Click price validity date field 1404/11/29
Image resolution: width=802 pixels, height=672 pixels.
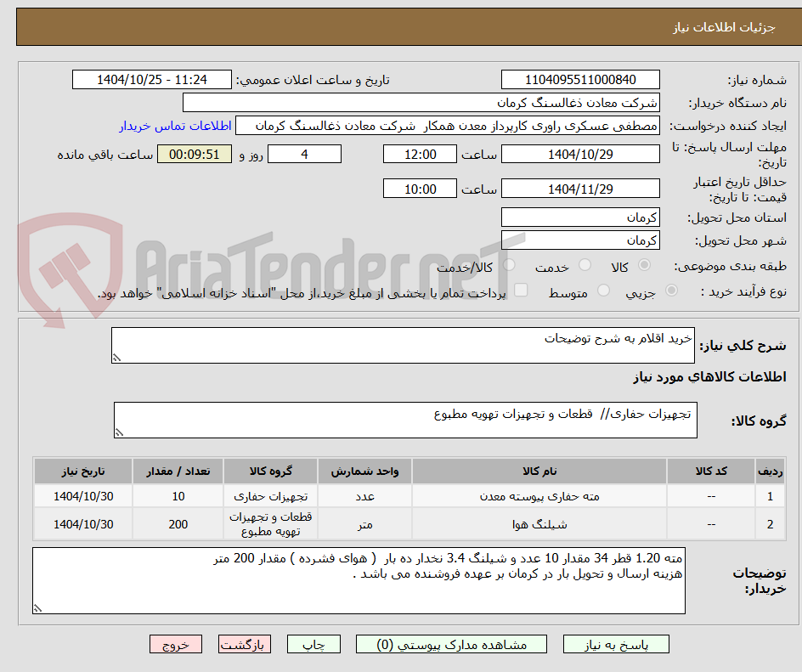[580, 189]
